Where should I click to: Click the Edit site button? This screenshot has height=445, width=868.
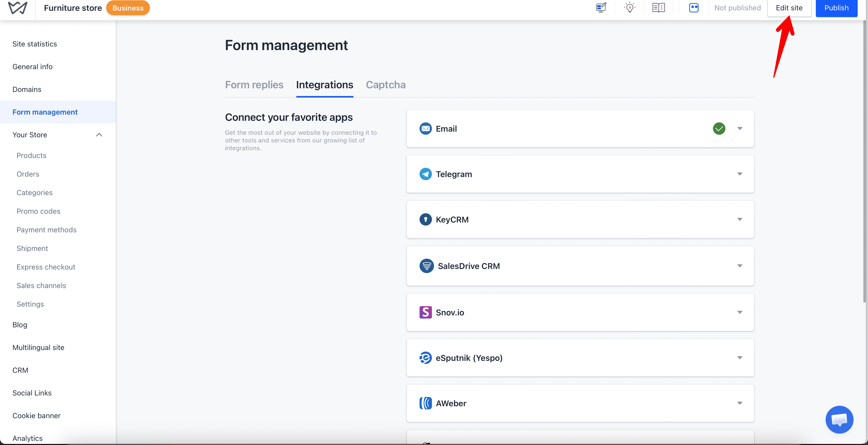tap(789, 8)
